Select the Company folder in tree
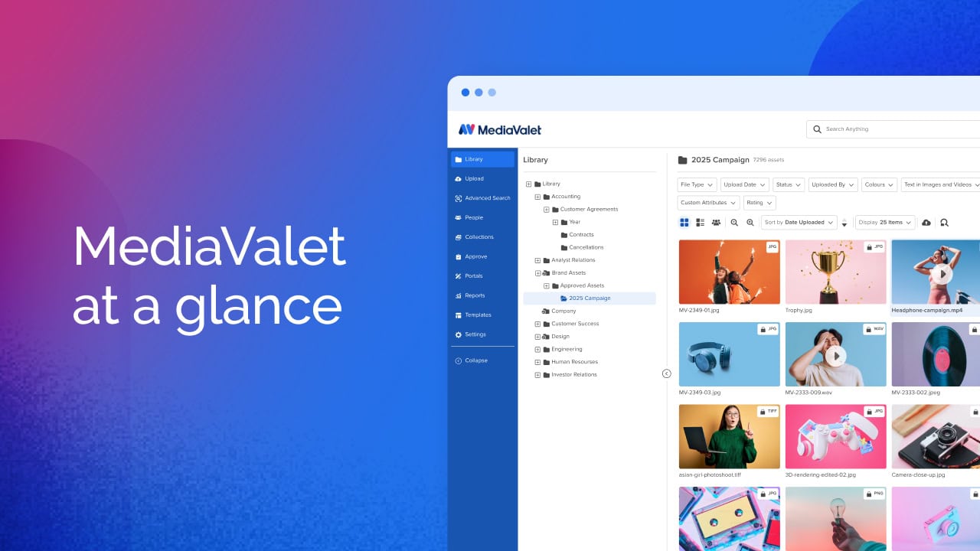The image size is (980, 551). 559,311
